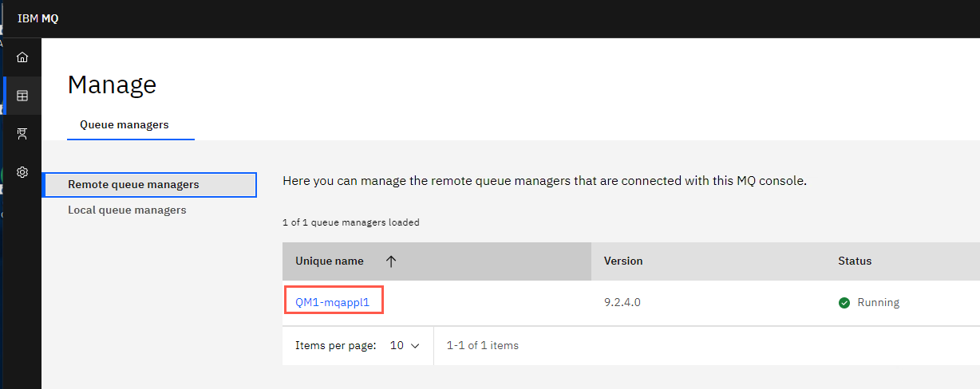Select the Manage table icon in the sidebar
Viewport: 980px width, 389px height.
tap(22, 96)
